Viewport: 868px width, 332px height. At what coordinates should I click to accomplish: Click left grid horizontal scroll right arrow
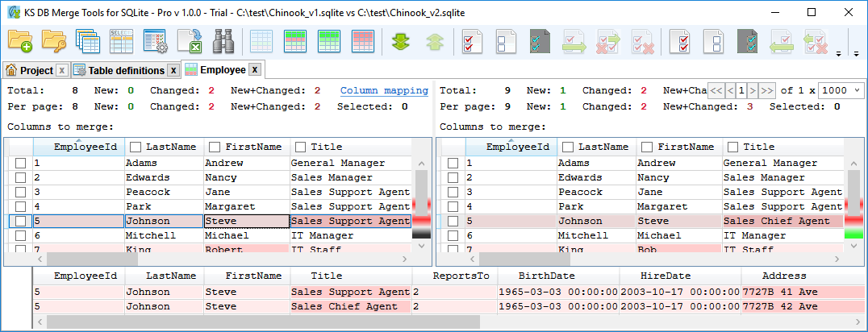[404, 259]
